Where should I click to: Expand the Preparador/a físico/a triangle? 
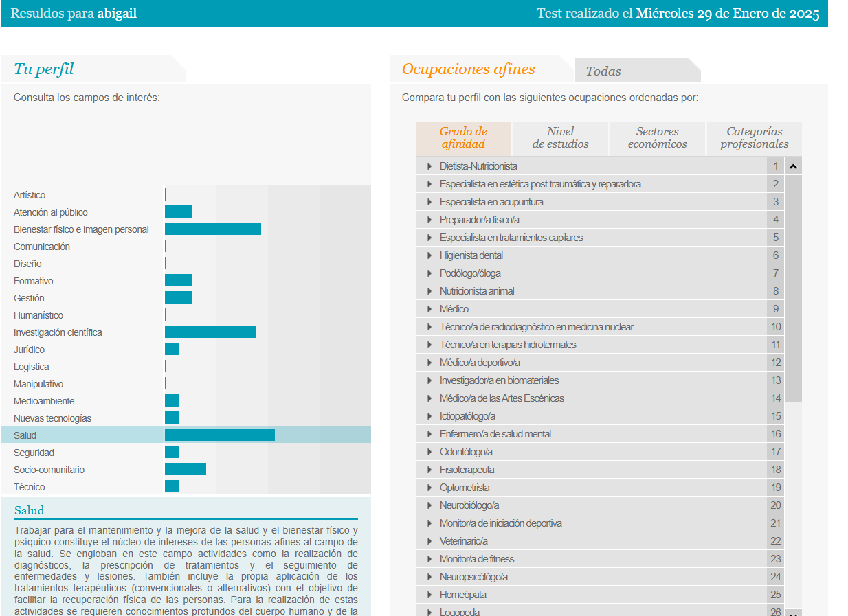(429, 220)
